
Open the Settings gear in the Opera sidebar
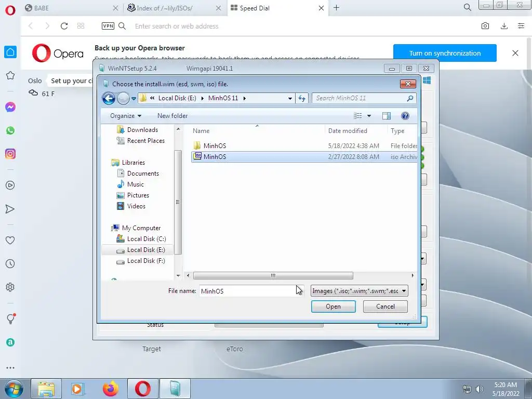click(10, 287)
